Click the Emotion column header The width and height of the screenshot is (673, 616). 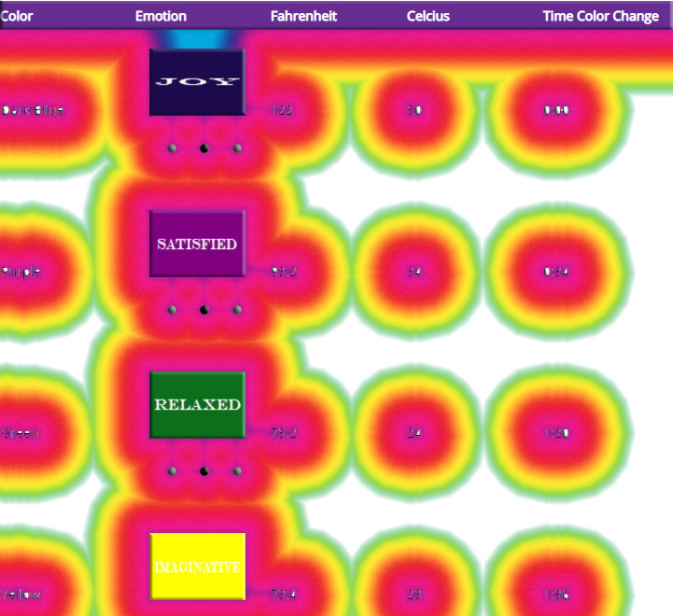[x=161, y=16]
